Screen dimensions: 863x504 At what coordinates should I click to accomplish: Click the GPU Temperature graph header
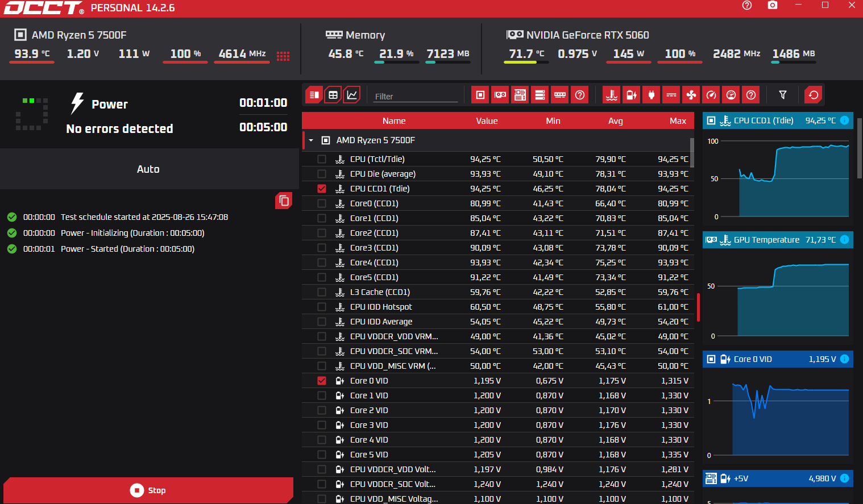point(778,240)
